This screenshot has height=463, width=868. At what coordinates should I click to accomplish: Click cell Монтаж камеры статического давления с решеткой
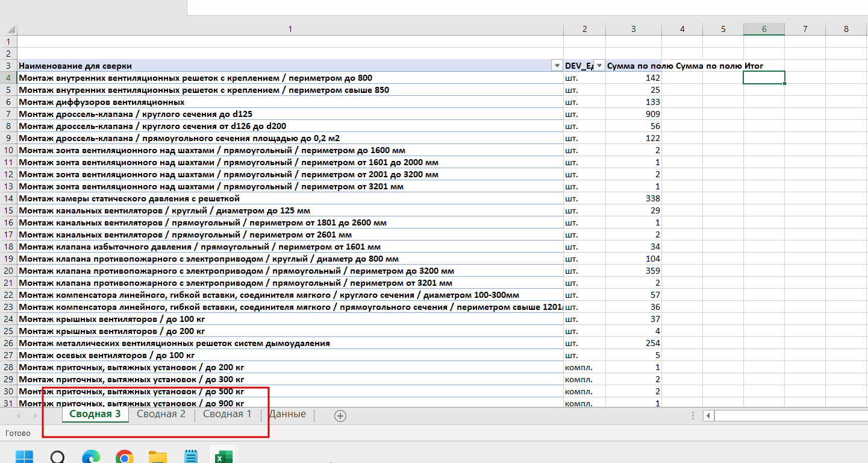point(290,198)
